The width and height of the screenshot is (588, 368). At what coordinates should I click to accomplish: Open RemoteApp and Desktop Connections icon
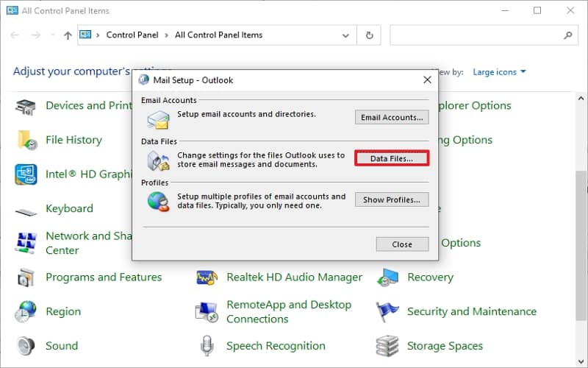tap(207, 311)
